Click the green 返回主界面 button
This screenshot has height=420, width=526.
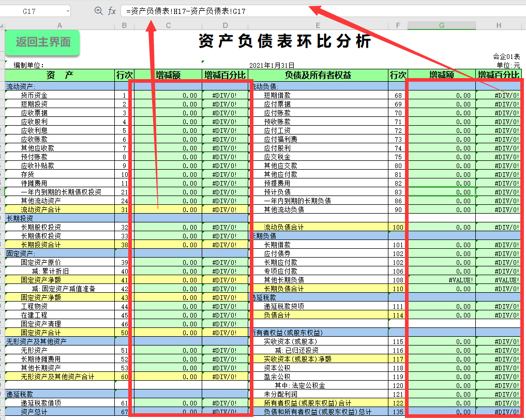pos(42,44)
